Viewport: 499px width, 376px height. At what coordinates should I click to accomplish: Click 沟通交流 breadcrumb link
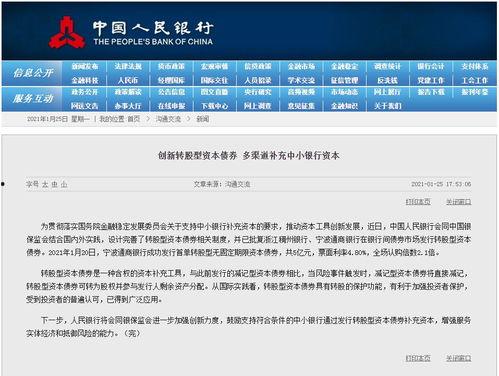tap(168, 119)
